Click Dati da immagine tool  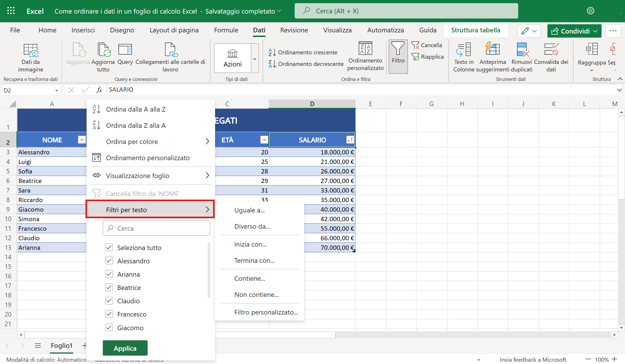(x=30, y=56)
